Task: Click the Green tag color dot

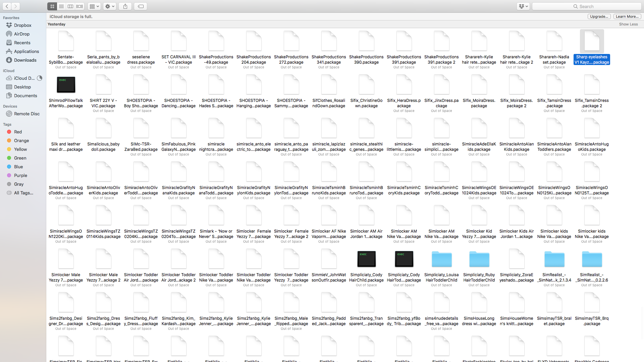Action: point(9,158)
